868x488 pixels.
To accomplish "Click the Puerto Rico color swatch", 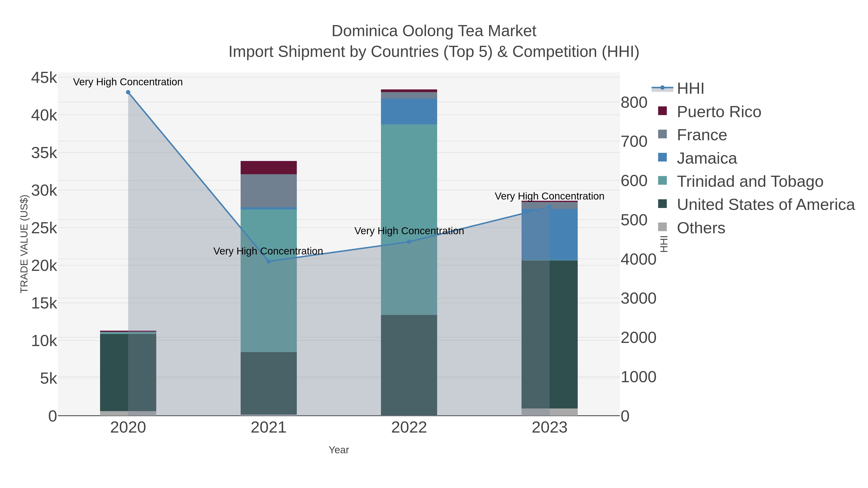I will coord(663,111).
